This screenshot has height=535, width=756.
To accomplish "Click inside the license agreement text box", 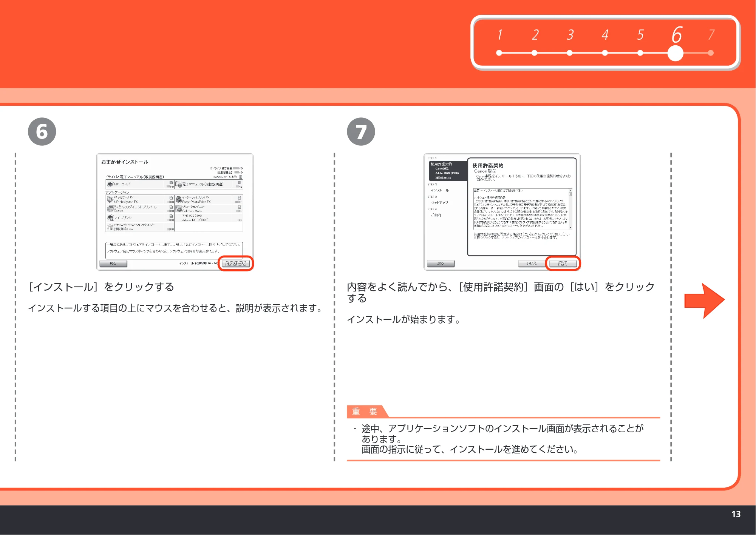I will (521, 209).
